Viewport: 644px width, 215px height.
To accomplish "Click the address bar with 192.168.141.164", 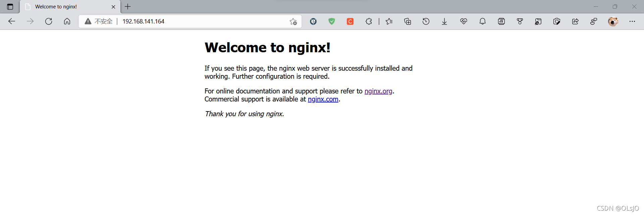I will coord(190,21).
